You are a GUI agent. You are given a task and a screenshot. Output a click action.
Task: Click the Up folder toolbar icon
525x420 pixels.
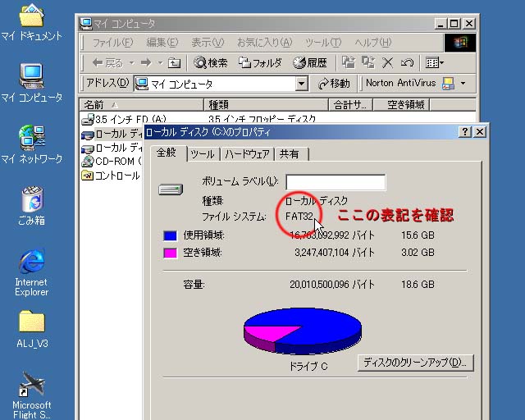174,62
